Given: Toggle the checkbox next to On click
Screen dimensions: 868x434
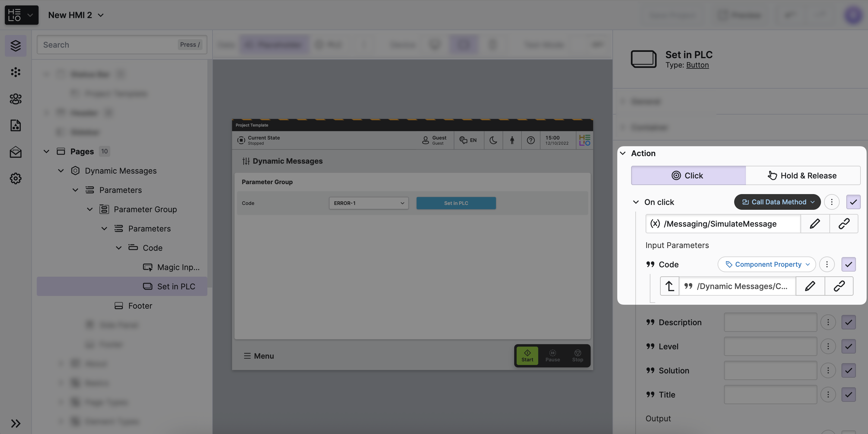Looking at the screenshot, I should 853,202.
